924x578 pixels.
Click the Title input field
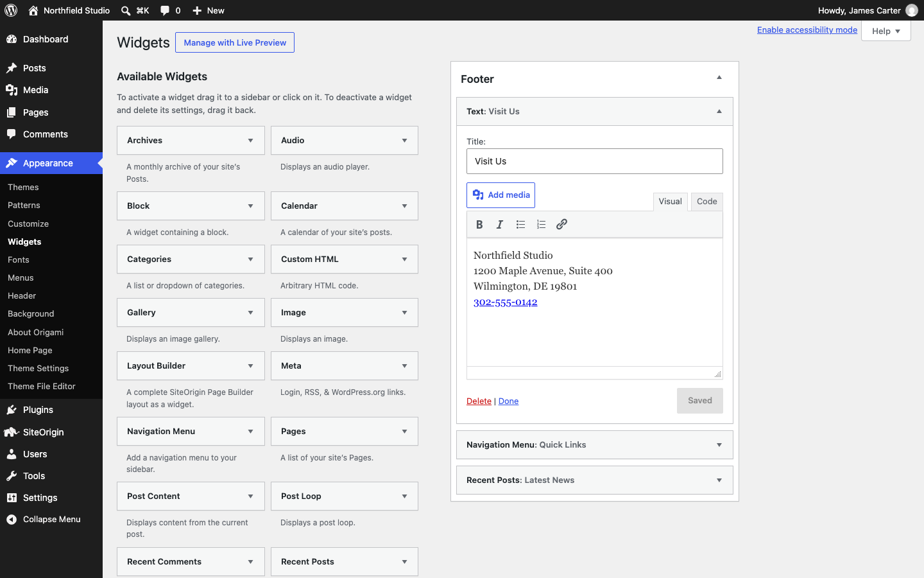(x=595, y=161)
